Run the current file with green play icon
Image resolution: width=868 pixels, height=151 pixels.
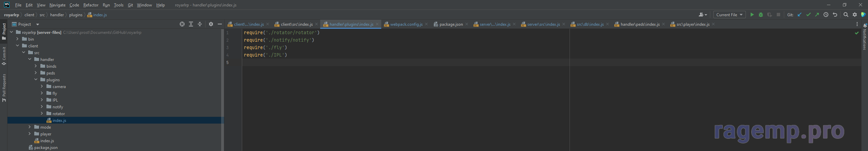(752, 15)
